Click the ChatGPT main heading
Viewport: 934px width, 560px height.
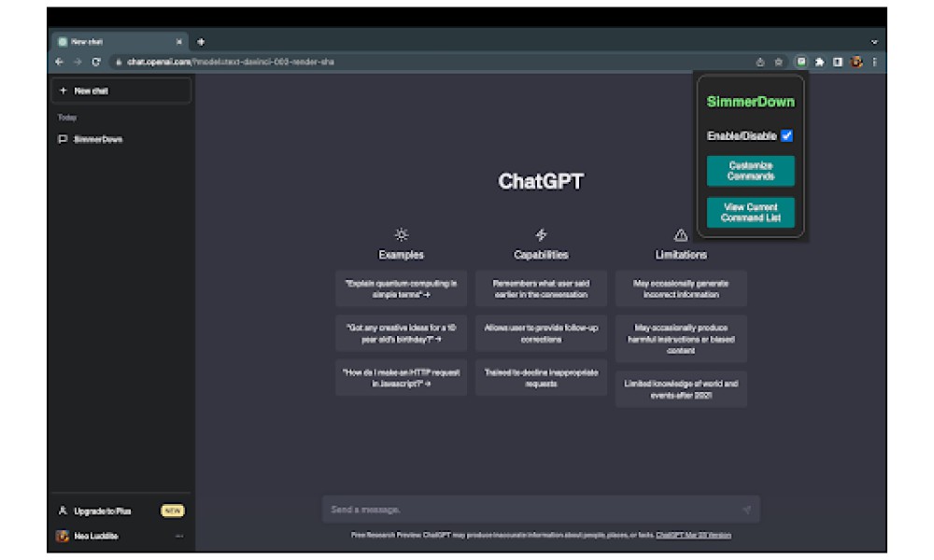pyautogui.click(x=541, y=181)
